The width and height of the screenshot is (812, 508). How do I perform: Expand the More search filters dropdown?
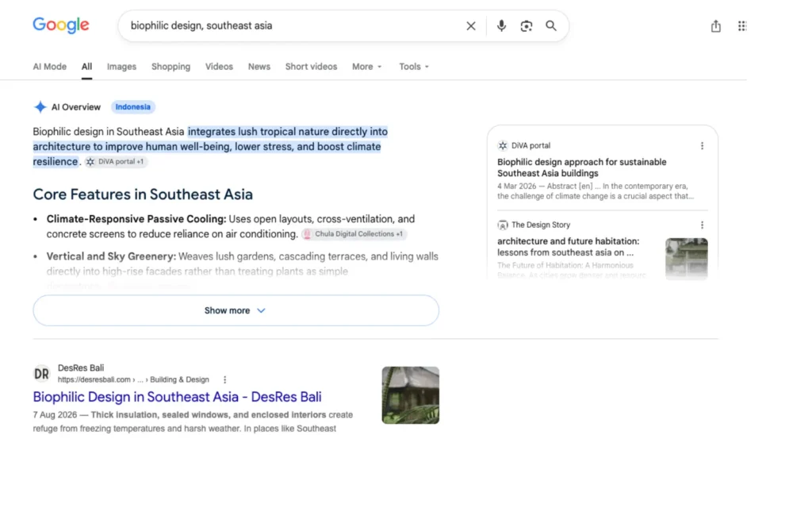[366, 67]
